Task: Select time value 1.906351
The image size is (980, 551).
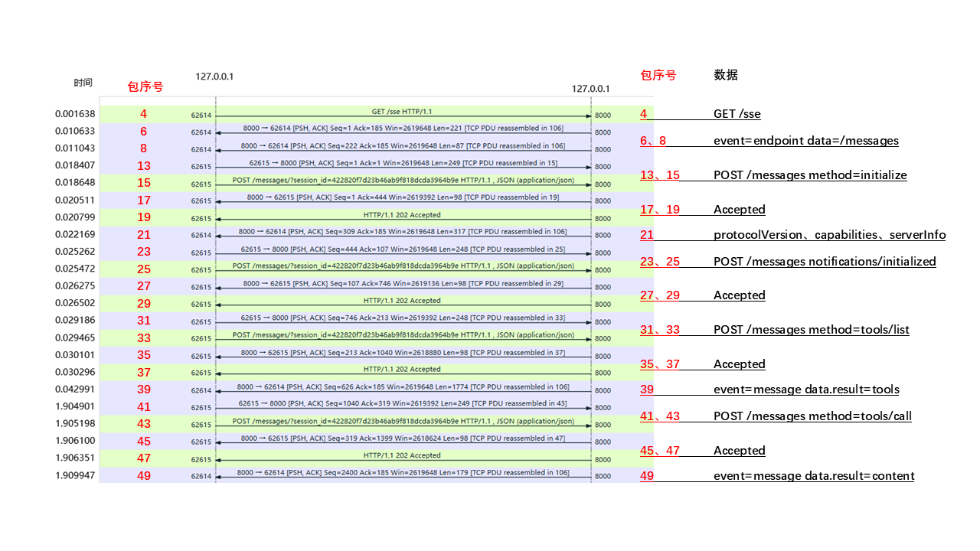Action: point(75,458)
